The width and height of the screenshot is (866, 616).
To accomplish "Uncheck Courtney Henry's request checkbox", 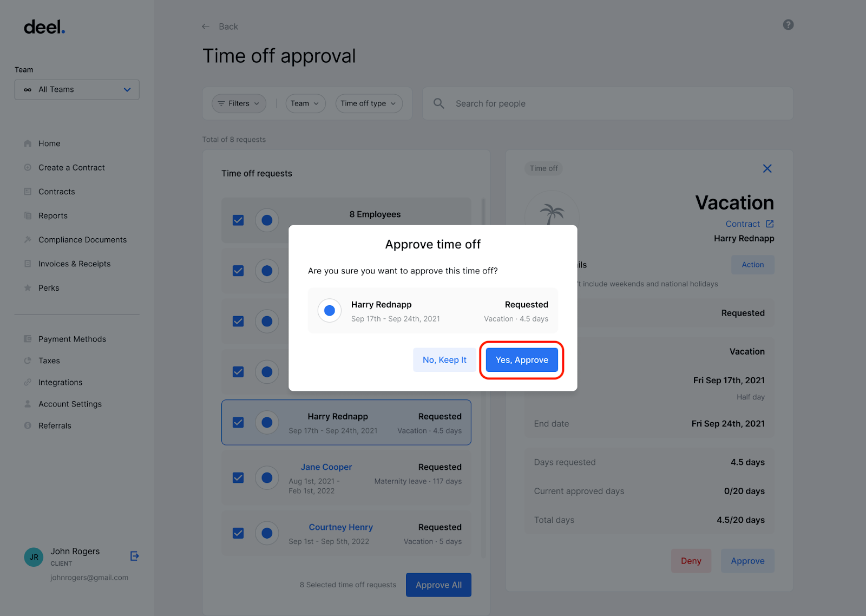I will click(x=238, y=533).
